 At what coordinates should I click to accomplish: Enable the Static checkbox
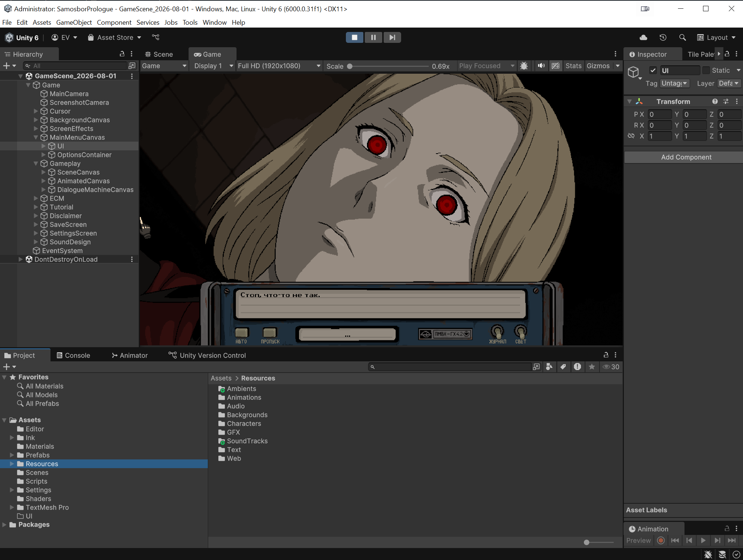pyautogui.click(x=706, y=70)
